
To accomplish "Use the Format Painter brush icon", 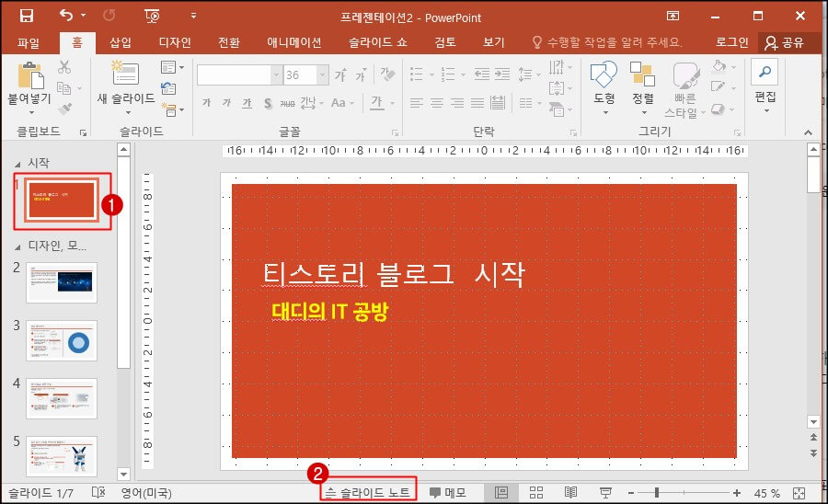I will (x=65, y=109).
